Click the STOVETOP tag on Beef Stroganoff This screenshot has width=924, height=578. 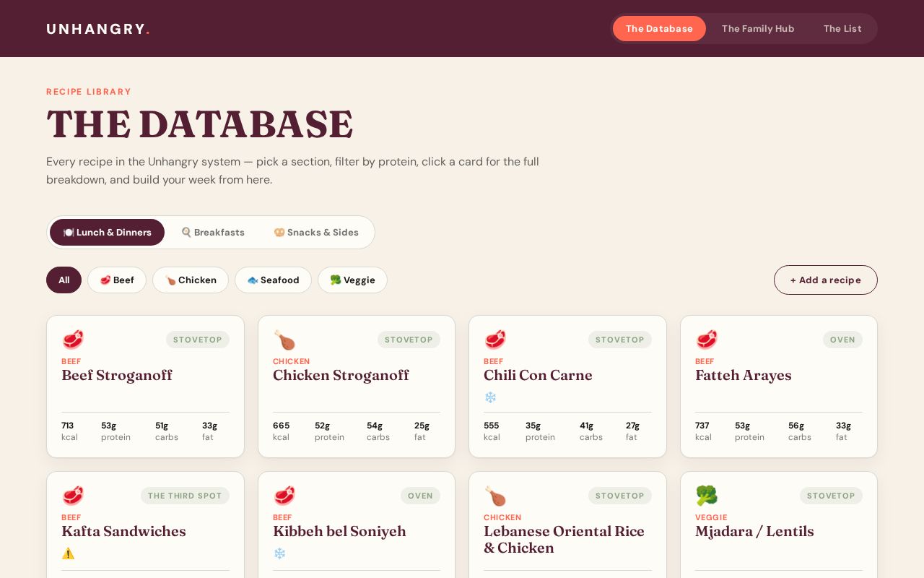(198, 340)
